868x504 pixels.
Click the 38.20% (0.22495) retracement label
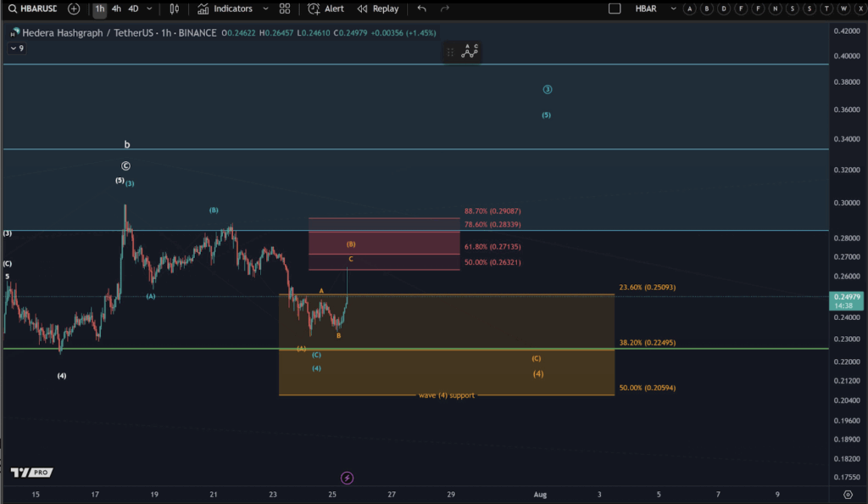pos(647,343)
